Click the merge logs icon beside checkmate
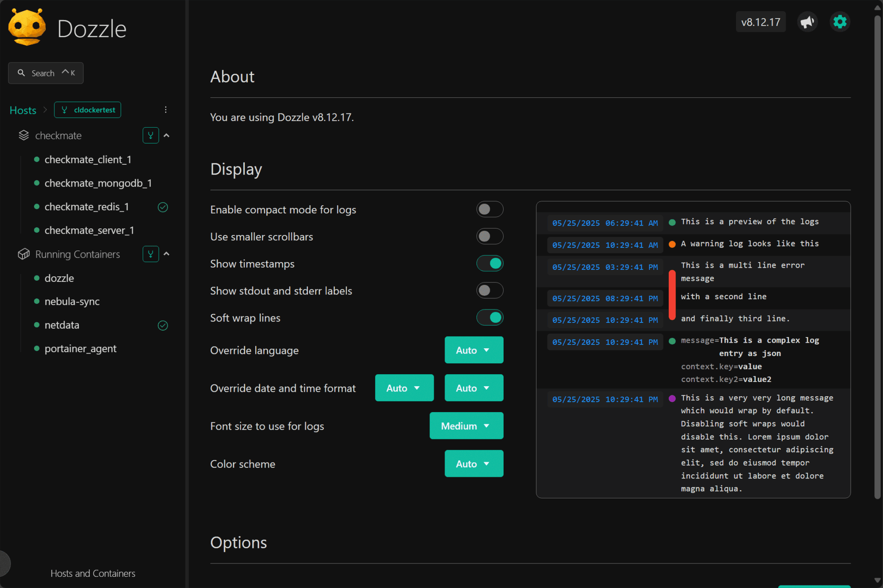 click(x=150, y=135)
